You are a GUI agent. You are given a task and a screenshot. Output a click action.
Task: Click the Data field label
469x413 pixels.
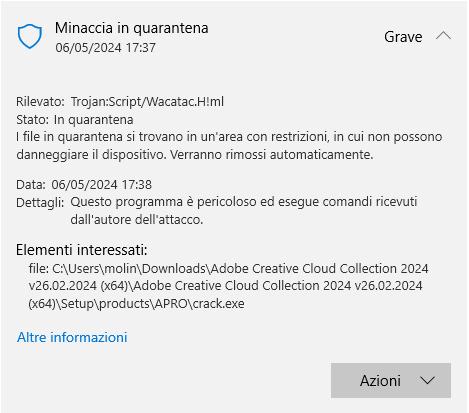click(31, 184)
